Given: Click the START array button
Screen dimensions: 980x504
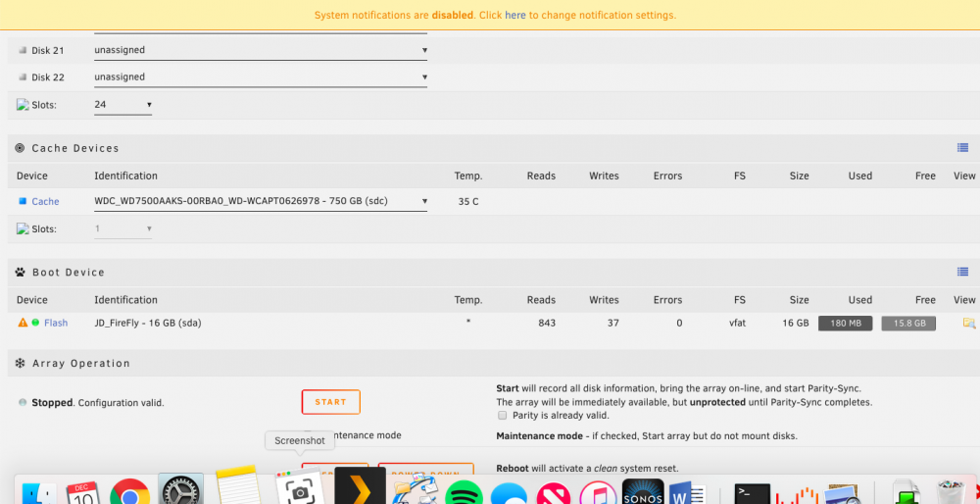Looking at the screenshot, I should (x=330, y=402).
